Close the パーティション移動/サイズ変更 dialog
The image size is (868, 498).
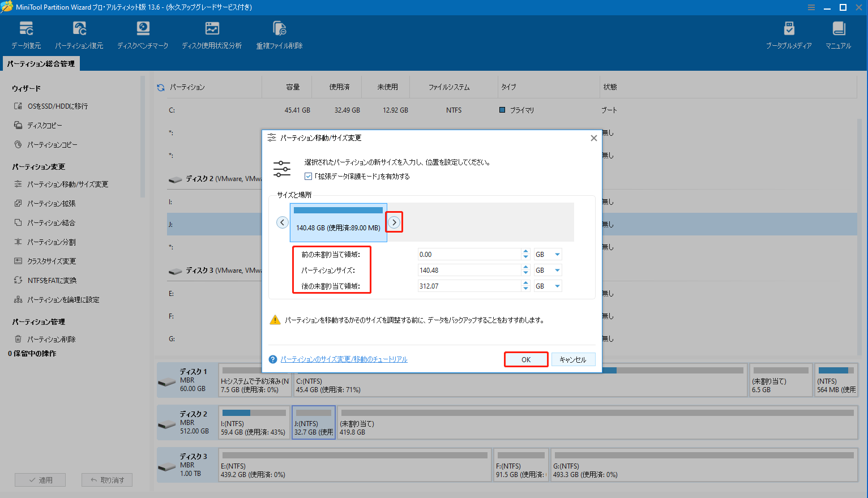click(x=594, y=138)
